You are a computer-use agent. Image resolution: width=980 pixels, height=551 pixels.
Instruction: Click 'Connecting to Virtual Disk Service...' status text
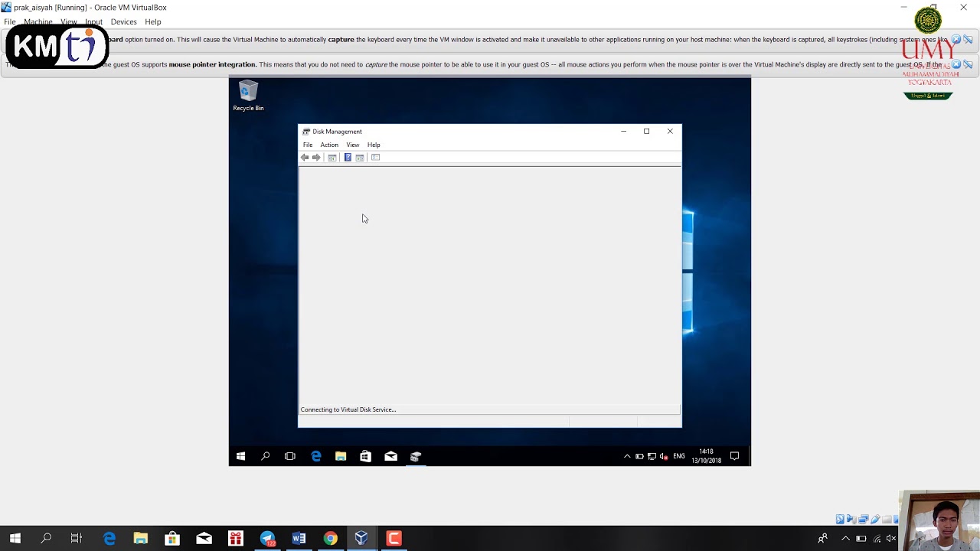coord(348,409)
